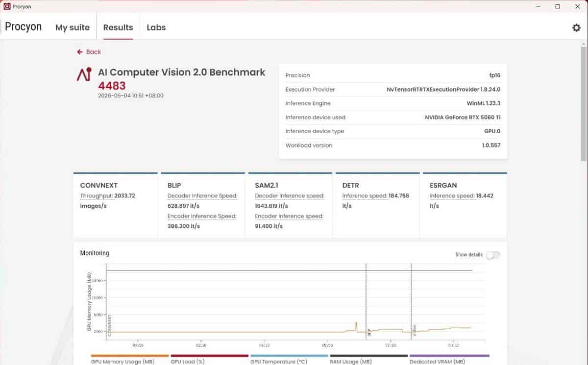This screenshot has height=365, width=588.
Task: Click the WinML 1.23.3 value
Action: tap(484, 103)
